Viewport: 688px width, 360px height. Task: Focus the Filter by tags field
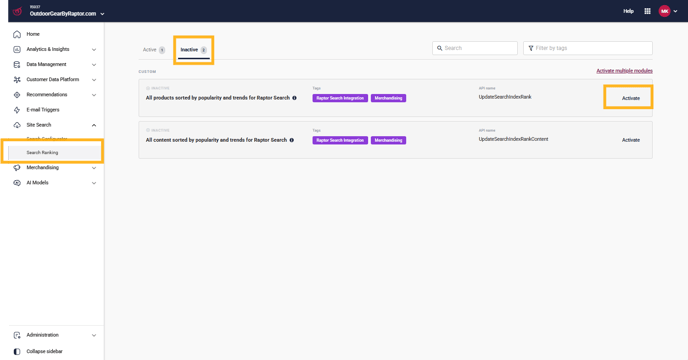point(588,48)
